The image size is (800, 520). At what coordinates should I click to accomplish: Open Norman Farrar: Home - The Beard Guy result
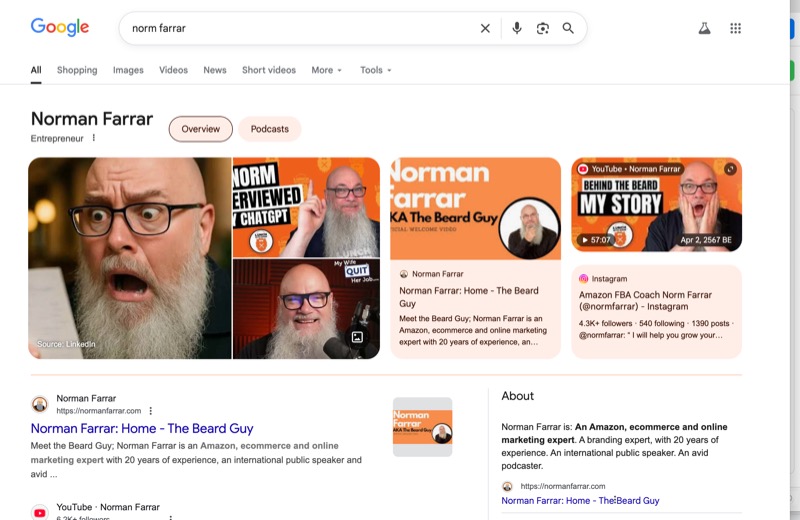click(142, 428)
